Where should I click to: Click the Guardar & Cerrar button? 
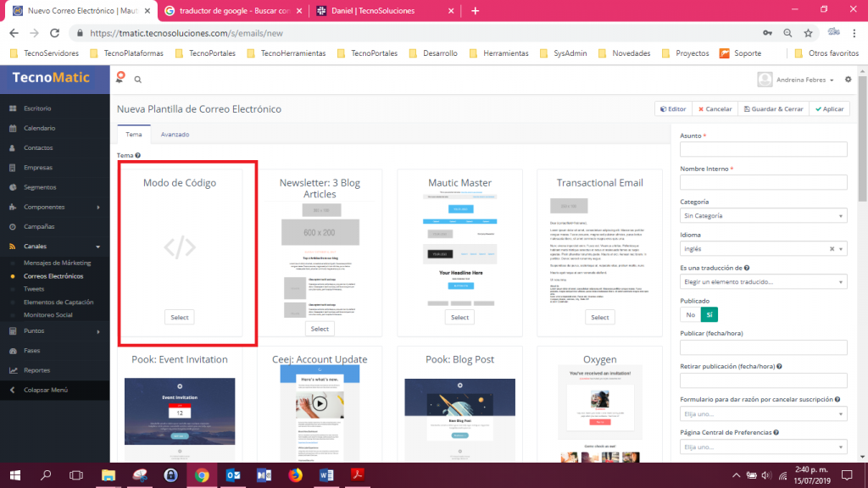(x=772, y=109)
